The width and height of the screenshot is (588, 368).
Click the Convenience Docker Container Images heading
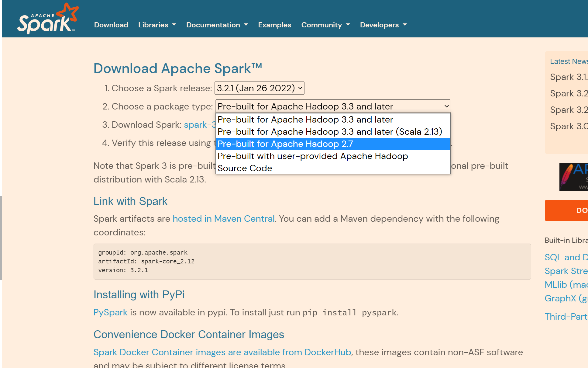[189, 335]
